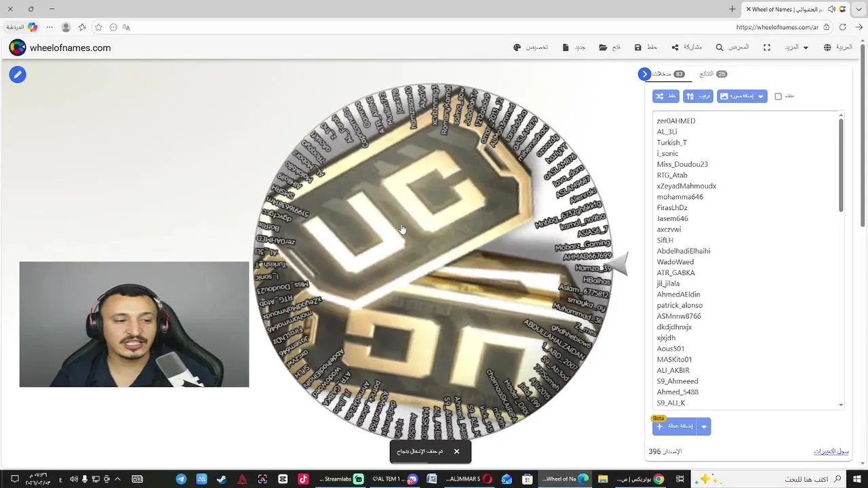Click the tab audio speaker icon
Screen dimensions: 868x488
click(831, 9)
